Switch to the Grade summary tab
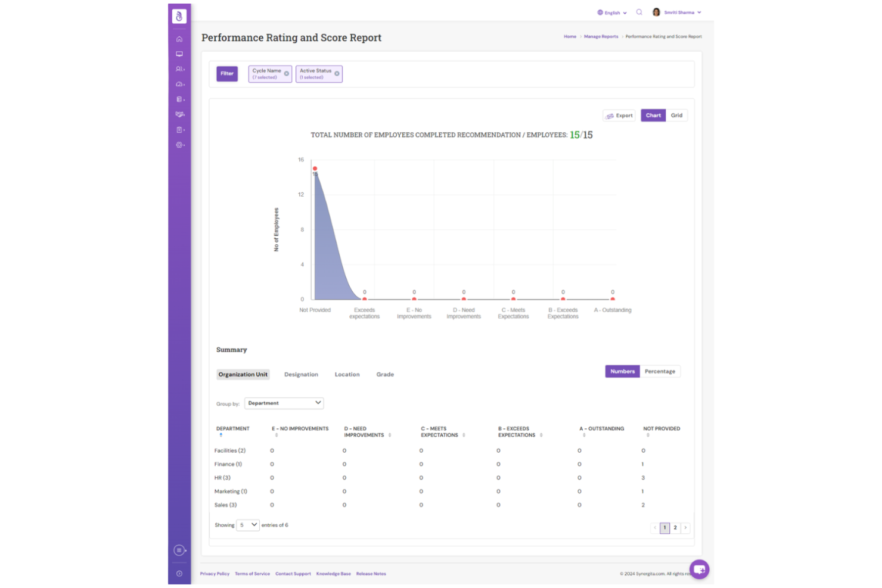This screenshot has height=588, width=882. pyautogui.click(x=385, y=374)
